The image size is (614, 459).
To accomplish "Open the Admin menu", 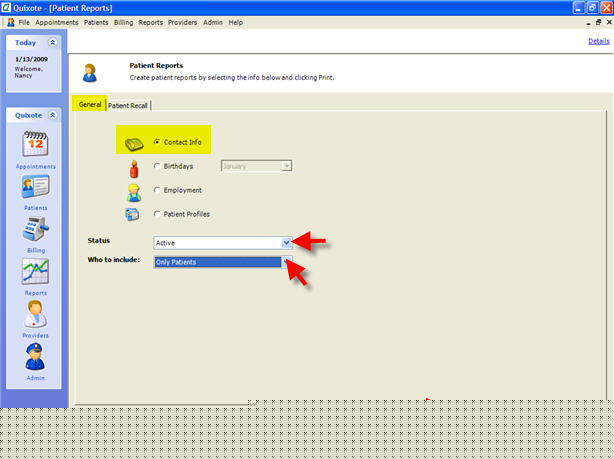I will pos(213,22).
